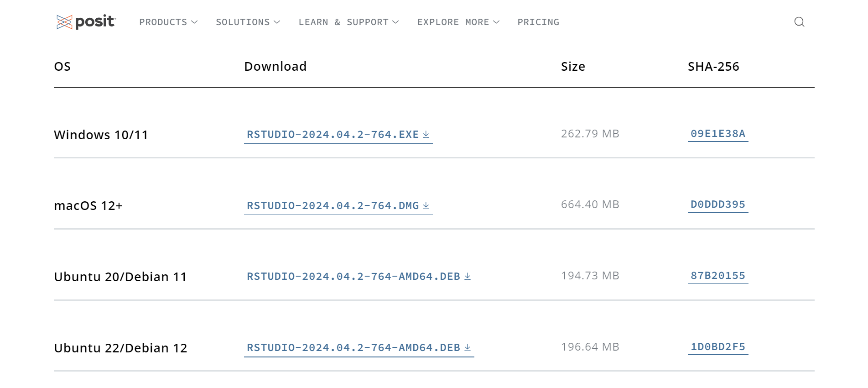Click the Posit logo

pos(86,21)
